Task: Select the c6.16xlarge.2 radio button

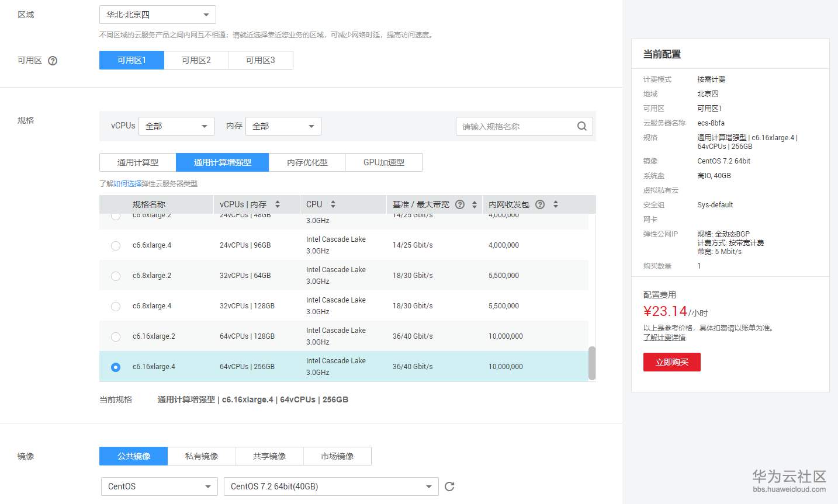Action: coord(116,337)
